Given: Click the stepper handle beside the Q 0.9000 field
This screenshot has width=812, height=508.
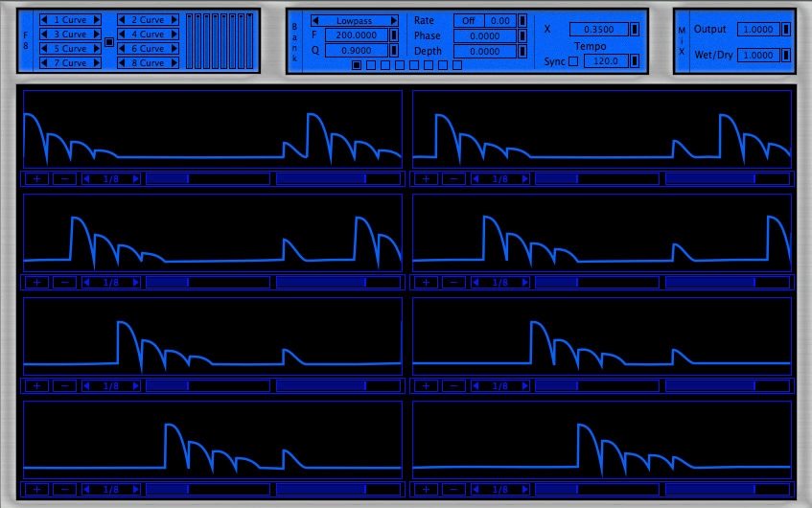Looking at the screenshot, I should pyautogui.click(x=394, y=50).
